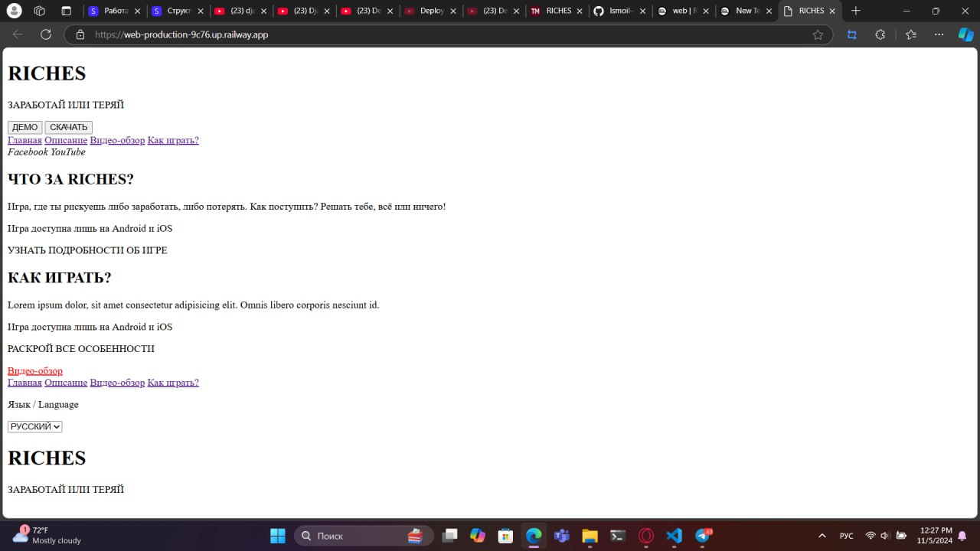Add this page to favorites star
The height and width of the screenshot is (551, 980).
[x=818, y=34]
